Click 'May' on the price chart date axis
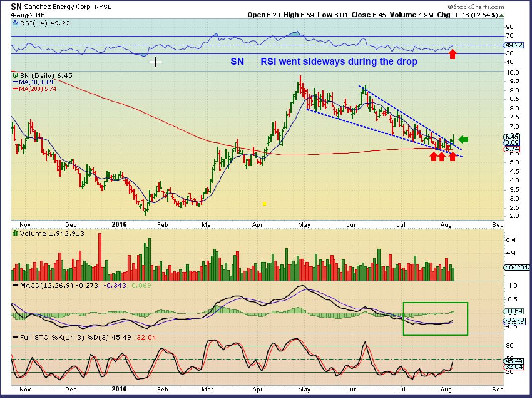Screen dimensions: 532x398 [304, 225]
